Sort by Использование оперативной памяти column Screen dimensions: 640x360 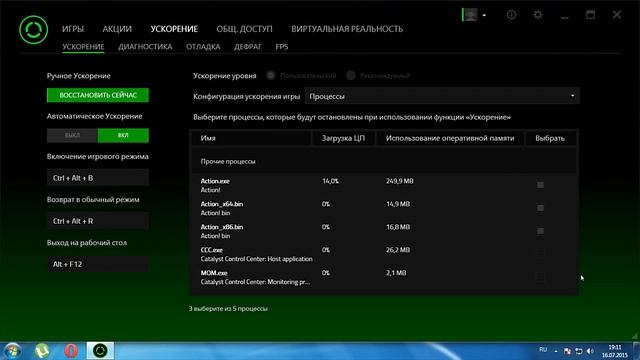click(450, 138)
